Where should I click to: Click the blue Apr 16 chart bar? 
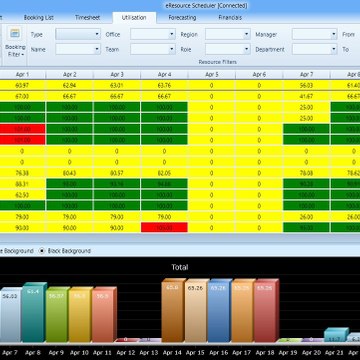tap(220, 311)
